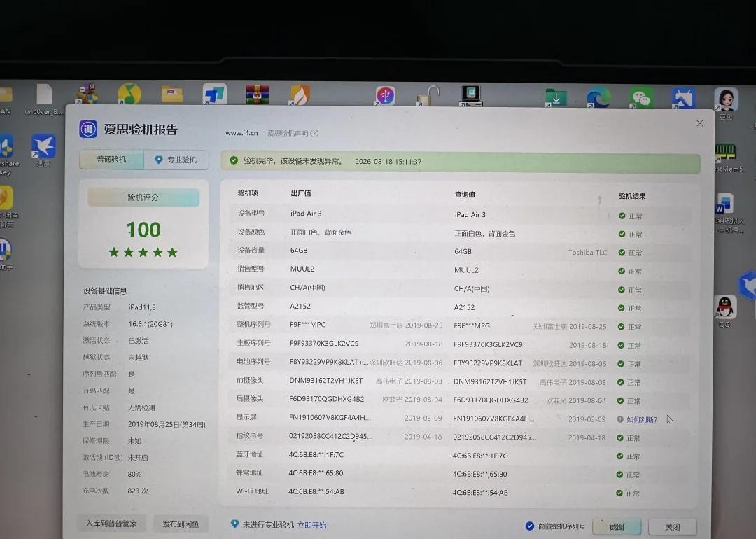Click the 截图 button
Viewport: 756px width, 539px height.
tap(617, 526)
